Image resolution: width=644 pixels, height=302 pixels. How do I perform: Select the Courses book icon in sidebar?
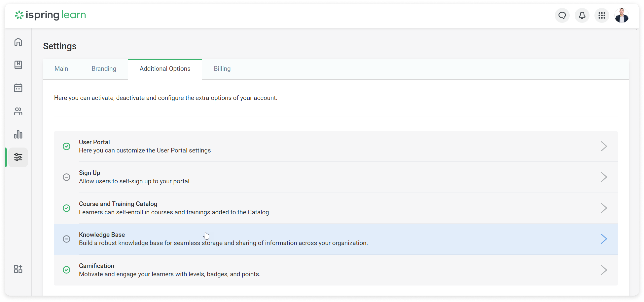[x=18, y=65]
